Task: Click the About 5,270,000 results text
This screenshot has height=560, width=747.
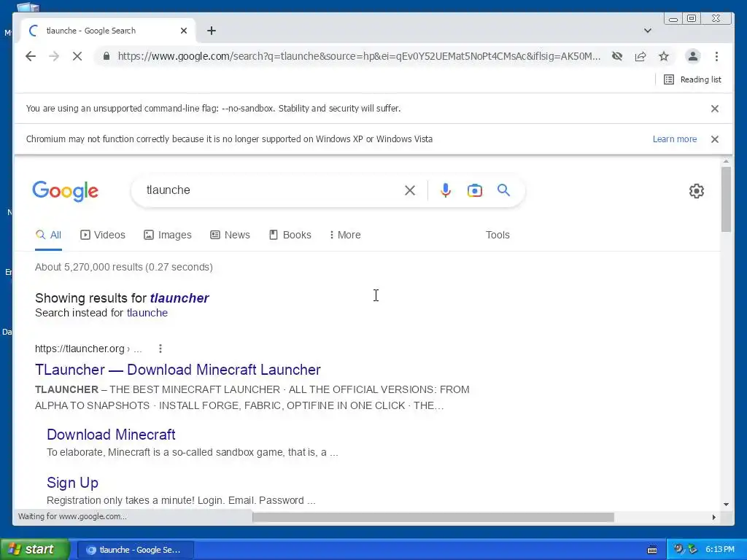Action: (124, 267)
